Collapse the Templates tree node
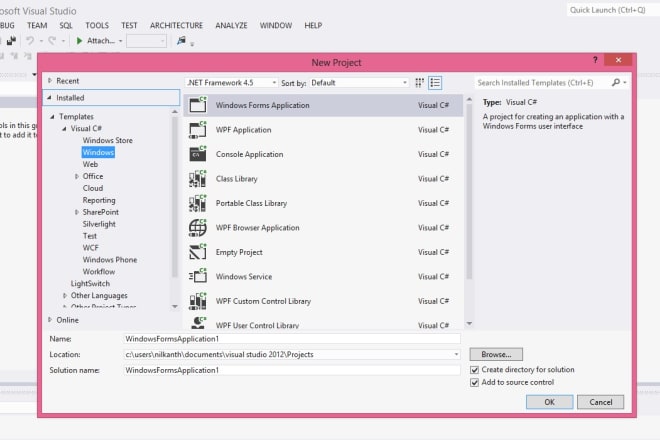The width and height of the screenshot is (660, 440). click(x=53, y=117)
